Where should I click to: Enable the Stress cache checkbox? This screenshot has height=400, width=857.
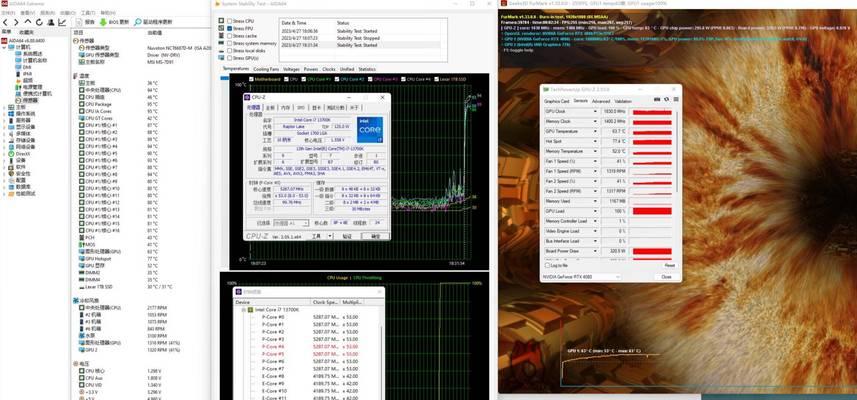pyautogui.click(x=230, y=36)
